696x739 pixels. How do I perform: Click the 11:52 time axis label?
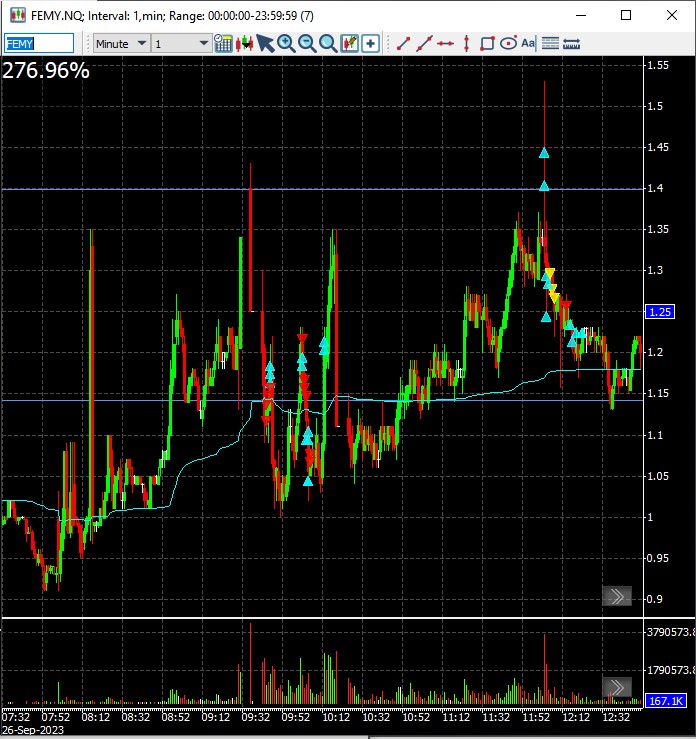coord(536,717)
